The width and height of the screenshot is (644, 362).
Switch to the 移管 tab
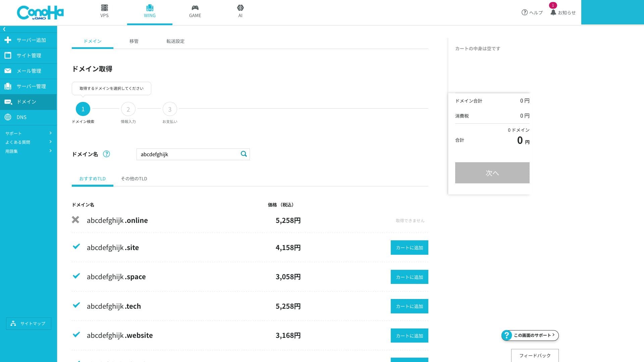[x=134, y=41]
